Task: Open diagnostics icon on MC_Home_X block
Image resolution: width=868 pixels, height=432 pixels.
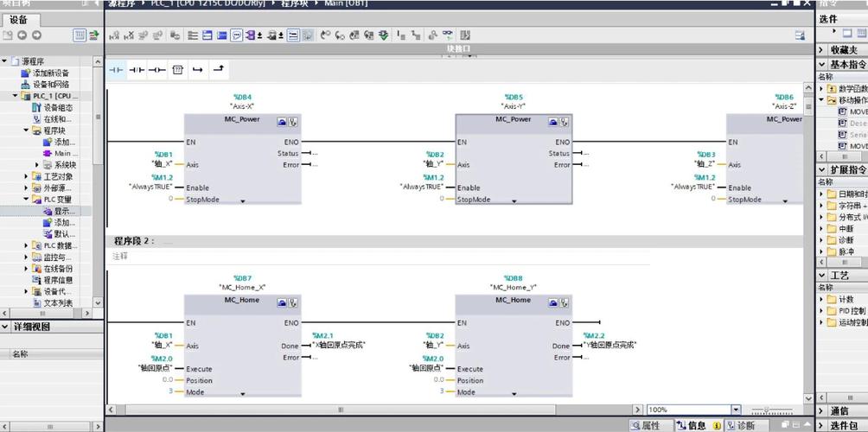Action: point(294,302)
